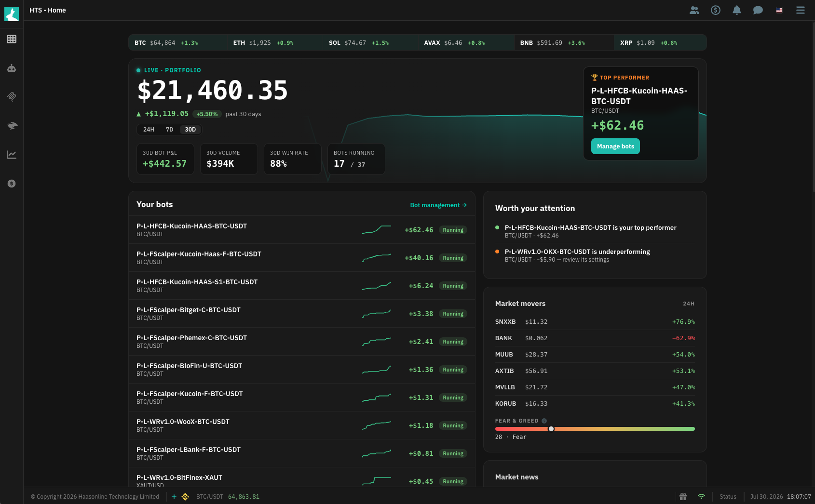Screen dimensions: 815x504
Task: Click the BOTS RUNNING stat card
Action: tap(356, 159)
